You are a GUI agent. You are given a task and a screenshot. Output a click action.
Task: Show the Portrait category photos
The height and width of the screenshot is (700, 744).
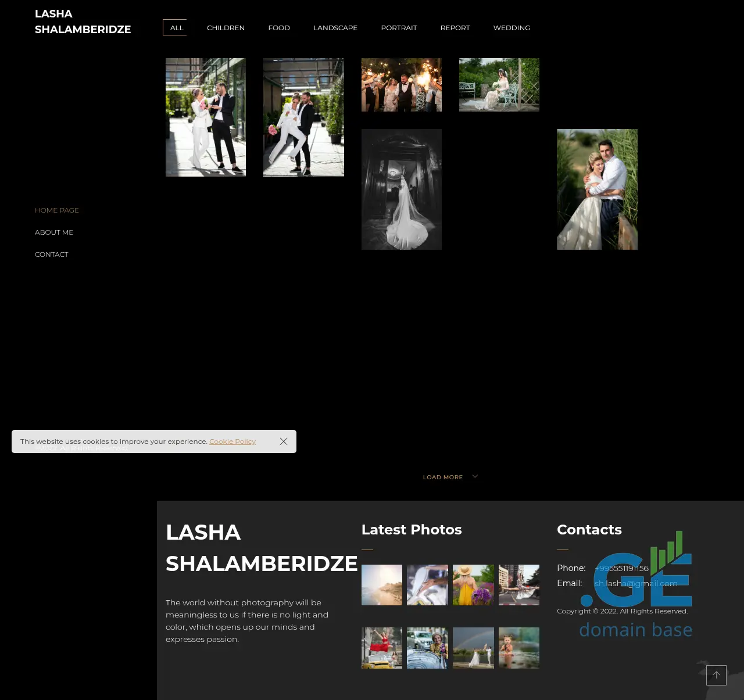(399, 28)
